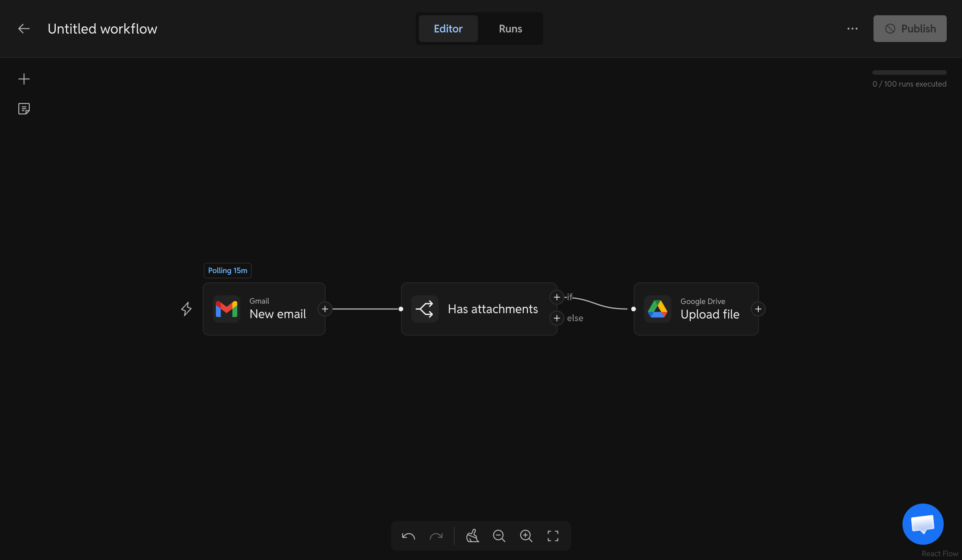
Task: Open the chat support bubble
Action: [923, 524]
